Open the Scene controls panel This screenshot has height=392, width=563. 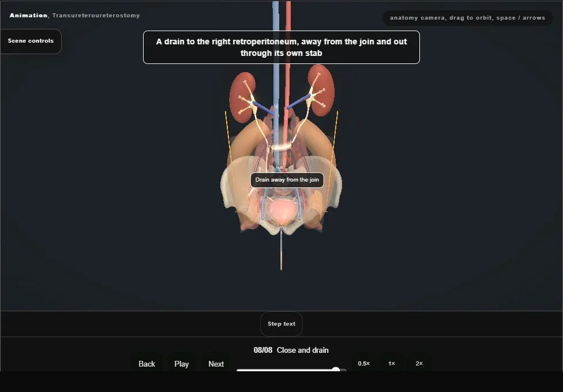pos(31,41)
